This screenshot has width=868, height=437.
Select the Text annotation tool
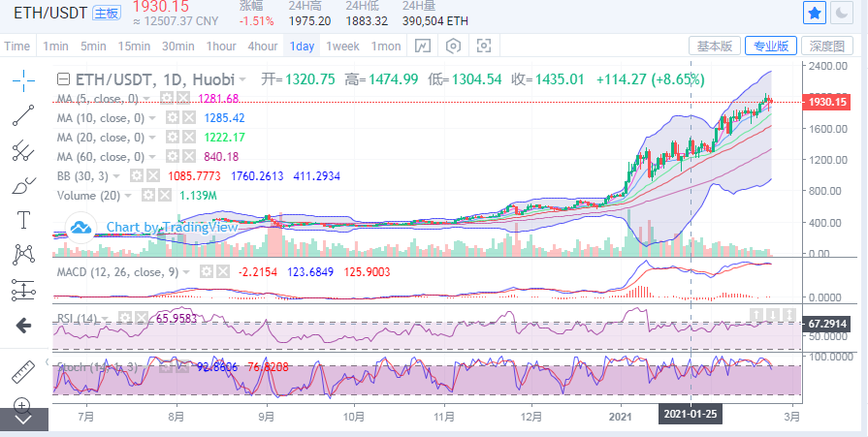pyautogui.click(x=23, y=220)
